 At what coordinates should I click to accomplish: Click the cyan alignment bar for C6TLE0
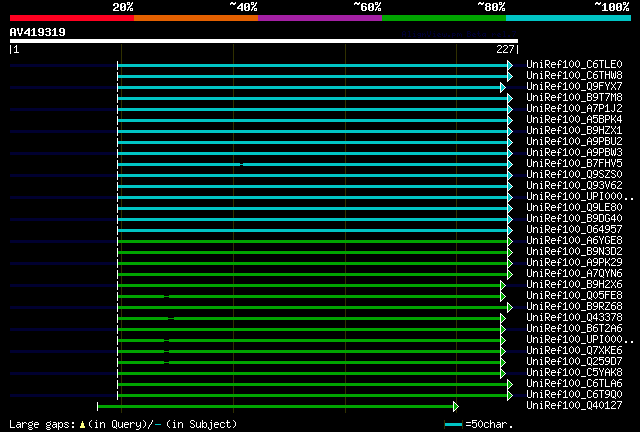tap(313, 65)
